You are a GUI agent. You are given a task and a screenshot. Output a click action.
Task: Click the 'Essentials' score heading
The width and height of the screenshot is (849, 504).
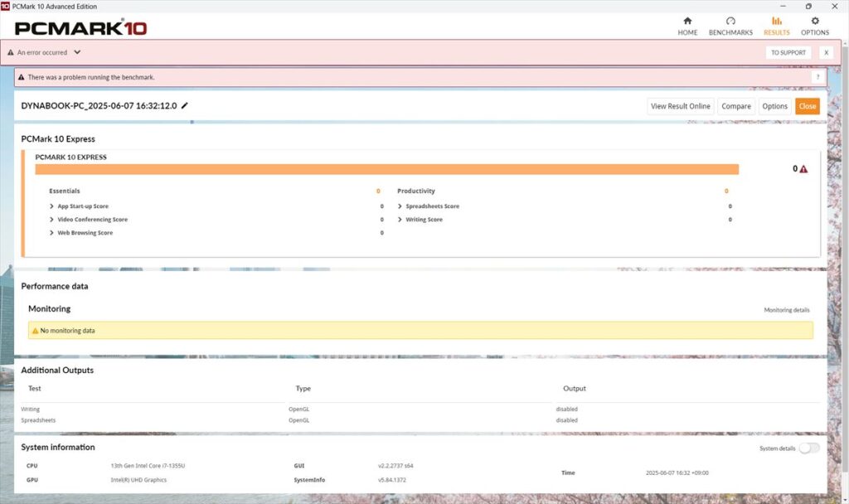click(65, 191)
